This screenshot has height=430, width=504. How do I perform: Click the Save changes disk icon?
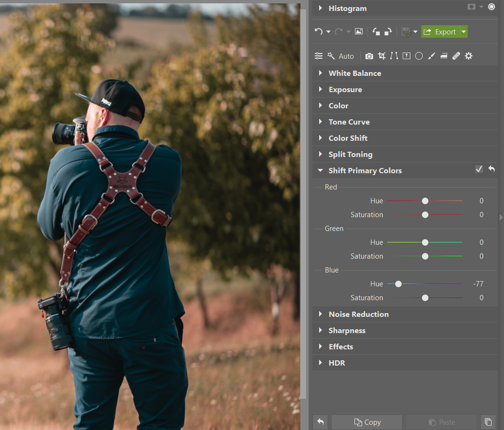click(x=406, y=32)
